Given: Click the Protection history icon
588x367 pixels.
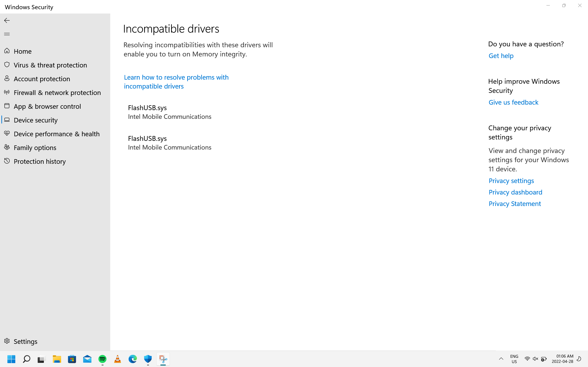Looking at the screenshot, I should coord(7,161).
